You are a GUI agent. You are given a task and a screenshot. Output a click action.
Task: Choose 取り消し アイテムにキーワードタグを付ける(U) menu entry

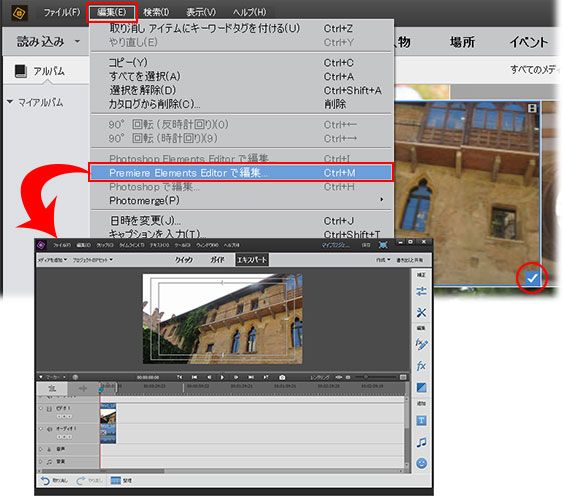(241, 28)
